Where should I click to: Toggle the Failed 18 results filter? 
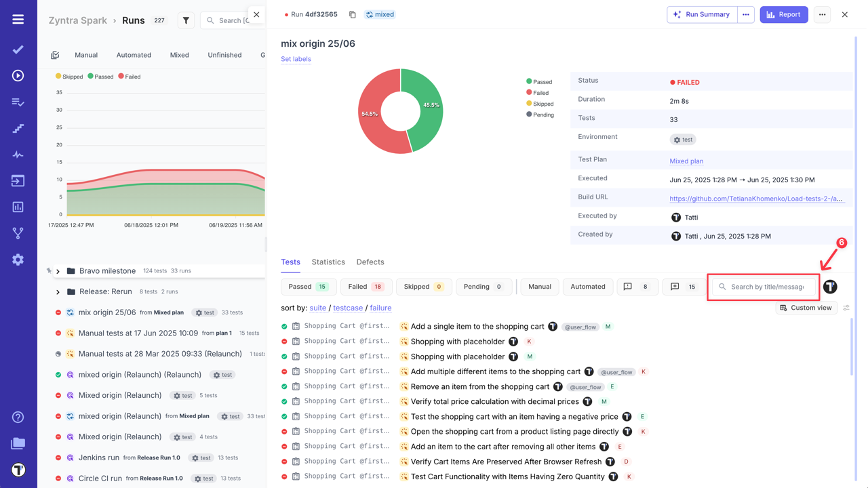click(x=366, y=286)
